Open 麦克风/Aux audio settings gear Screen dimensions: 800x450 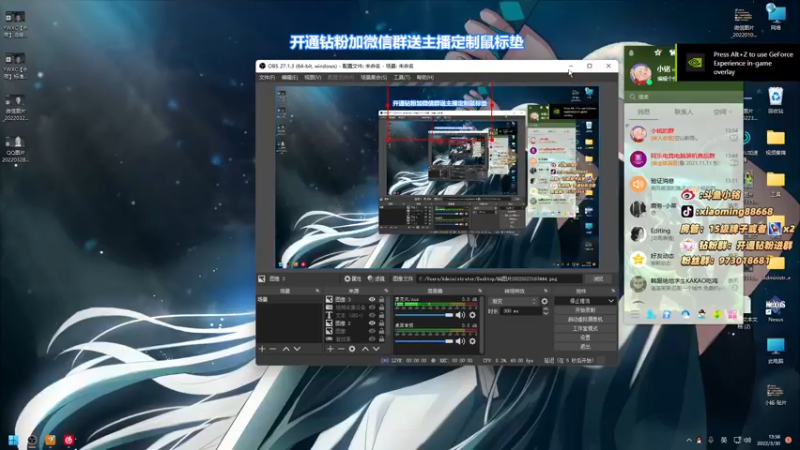472,315
